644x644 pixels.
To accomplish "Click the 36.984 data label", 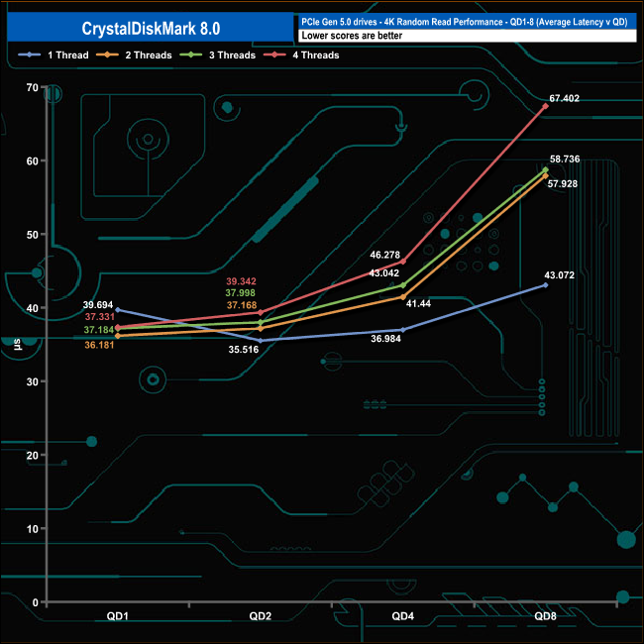I will click(385, 339).
